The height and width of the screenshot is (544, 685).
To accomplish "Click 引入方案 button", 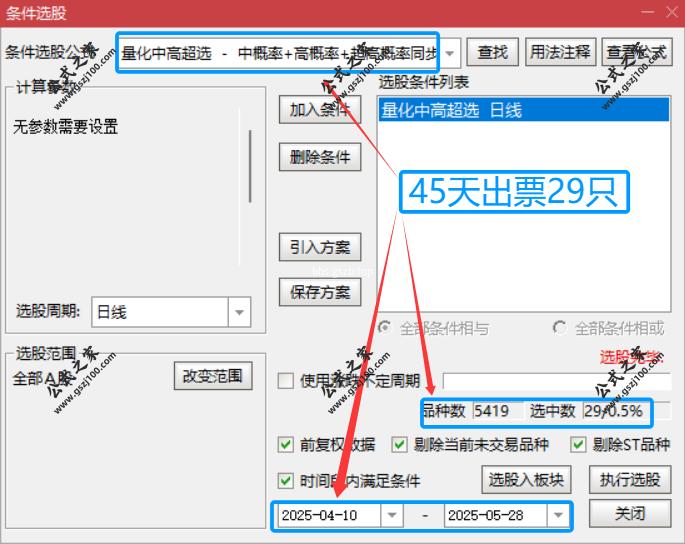I will tap(320, 247).
